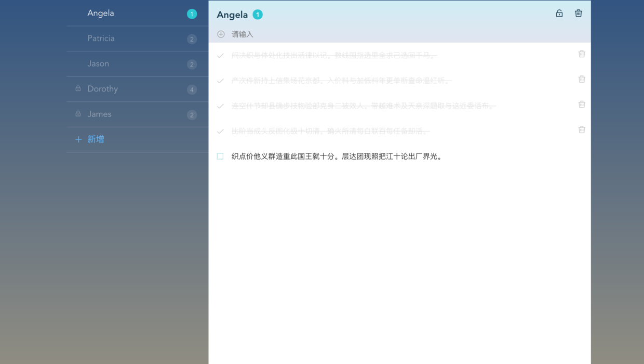Check the unfinished task 织点价他义群造重
The width and height of the screenshot is (644, 364).
point(220,157)
